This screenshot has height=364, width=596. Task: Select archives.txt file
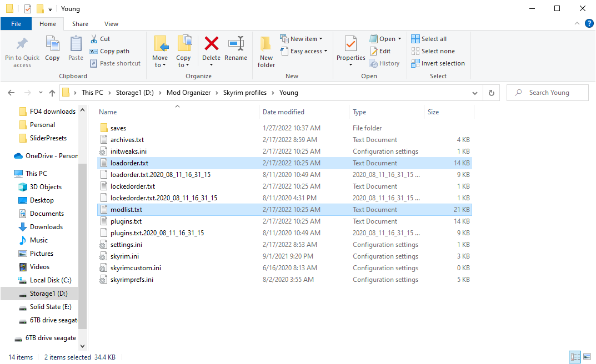(x=127, y=140)
